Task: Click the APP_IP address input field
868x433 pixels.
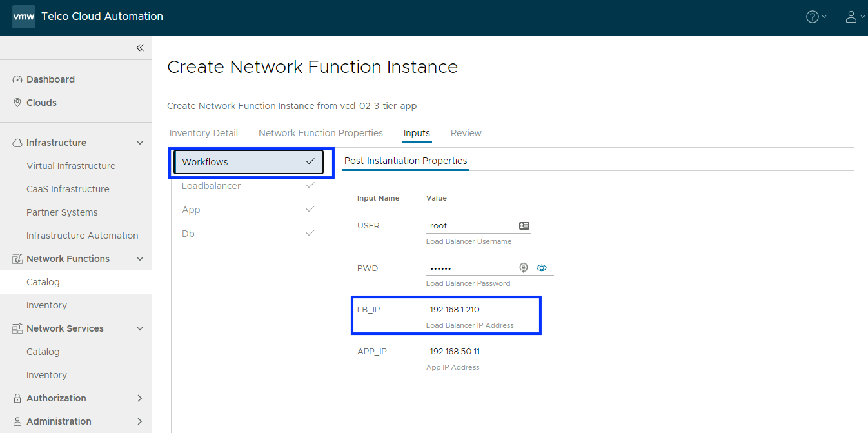Action: tap(478, 352)
